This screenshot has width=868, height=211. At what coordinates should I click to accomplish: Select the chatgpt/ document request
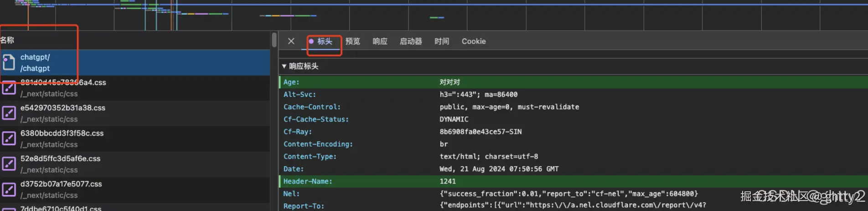tap(135, 63)
